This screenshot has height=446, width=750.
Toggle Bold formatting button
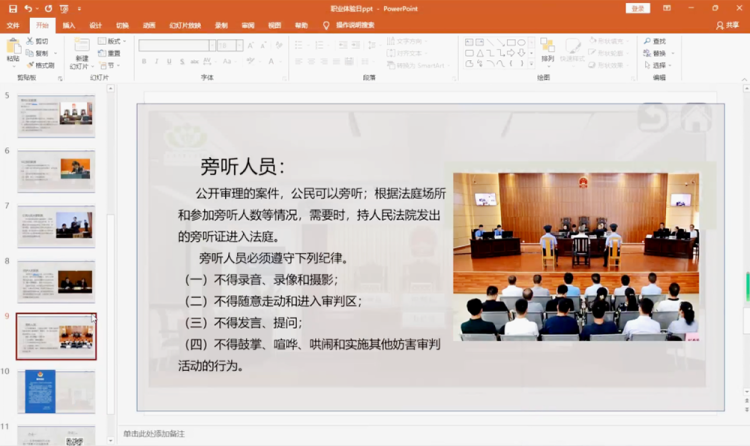tap(144, 62)
